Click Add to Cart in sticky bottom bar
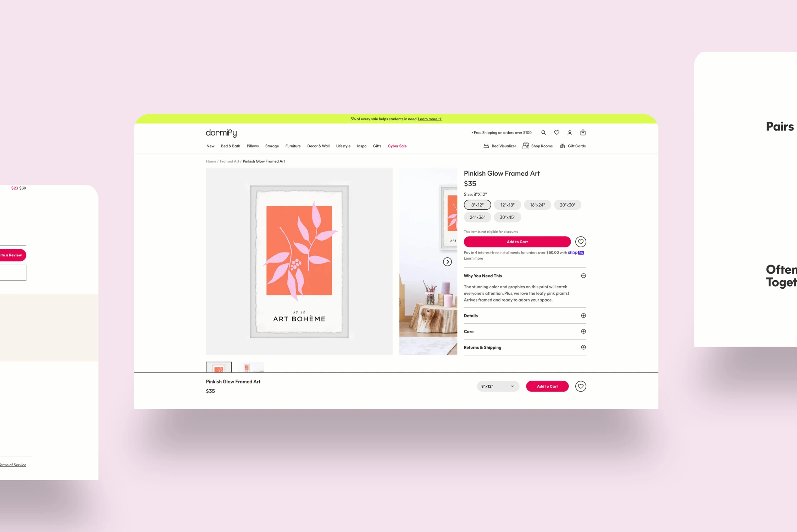 [x=547, y=386]
